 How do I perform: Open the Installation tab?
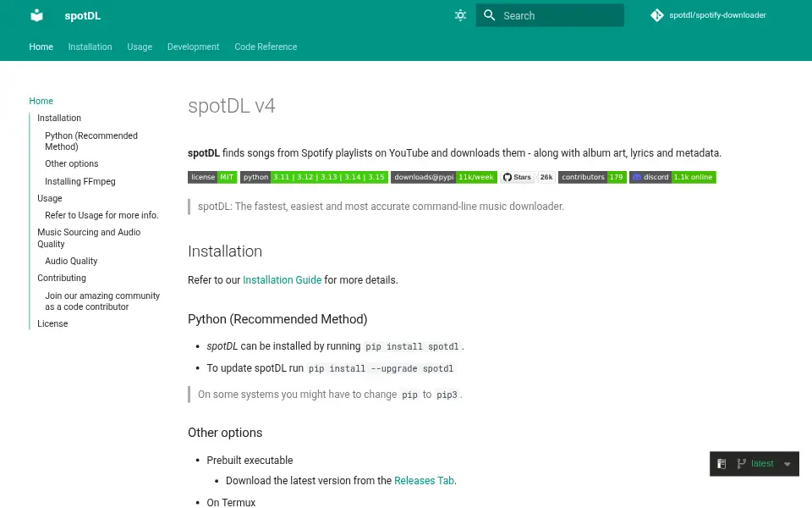click(91, 47)
